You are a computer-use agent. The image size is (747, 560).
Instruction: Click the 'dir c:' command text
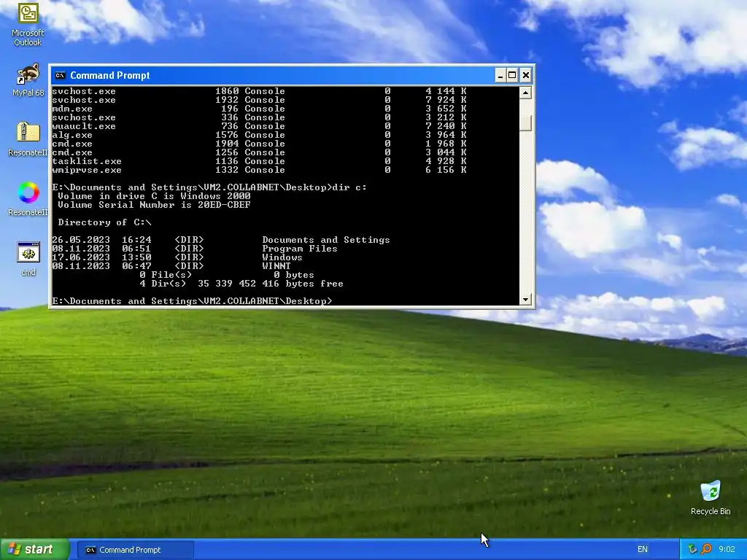[349, 187]
